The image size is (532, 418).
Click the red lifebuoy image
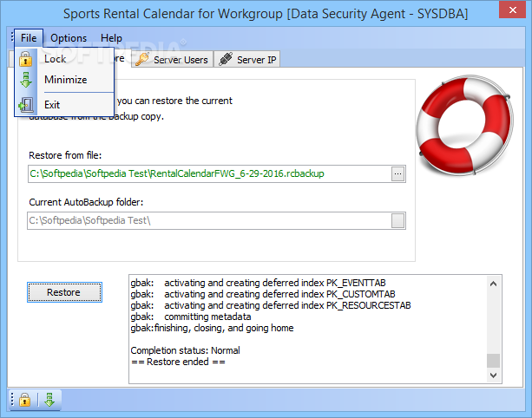pos(465,125)
